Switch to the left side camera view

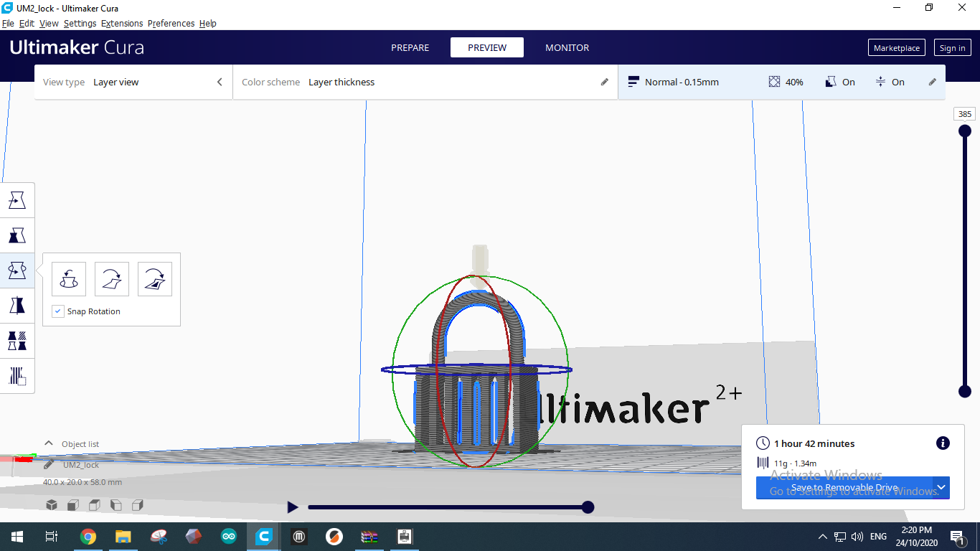116,505
